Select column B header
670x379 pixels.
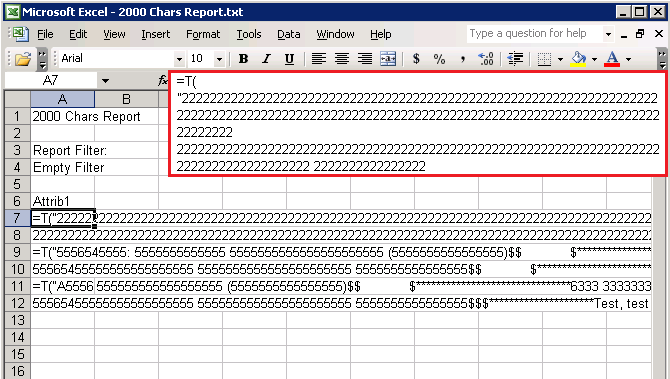(126, 99)
